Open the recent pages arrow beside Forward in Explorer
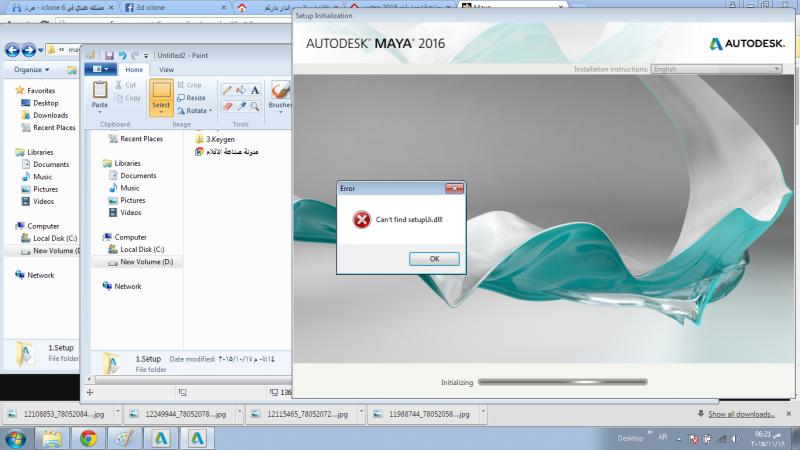 [x=40, y=51]
